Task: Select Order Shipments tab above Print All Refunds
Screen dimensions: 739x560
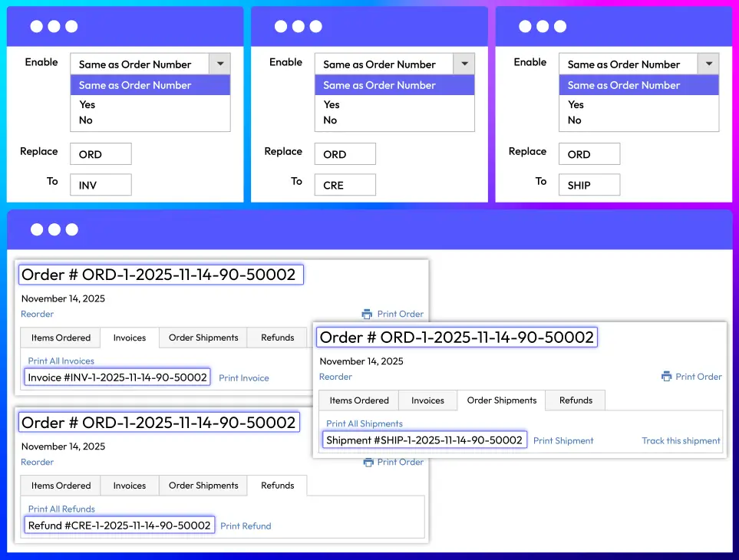Action: coord(203,486)
